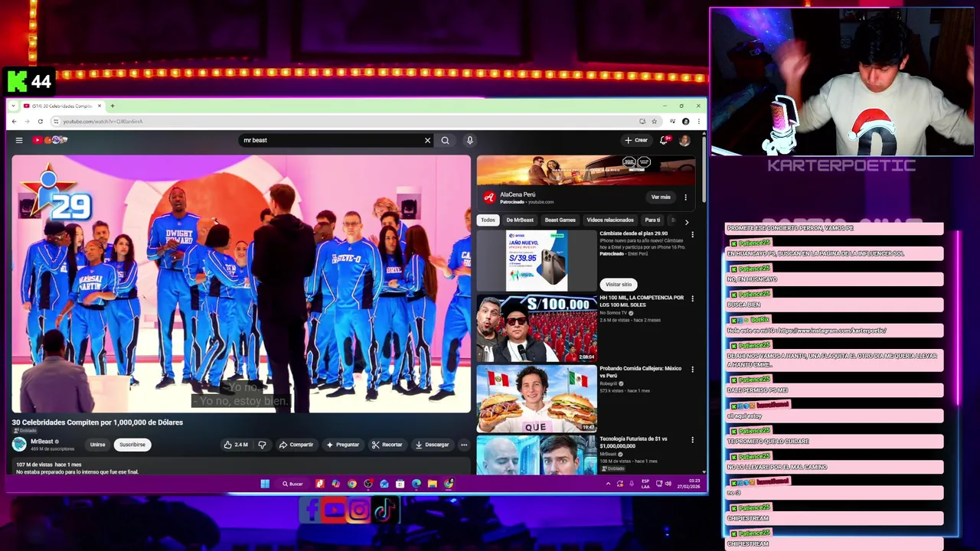
Task: Run search with the magnifier button
Action: [x=445, y=140]
